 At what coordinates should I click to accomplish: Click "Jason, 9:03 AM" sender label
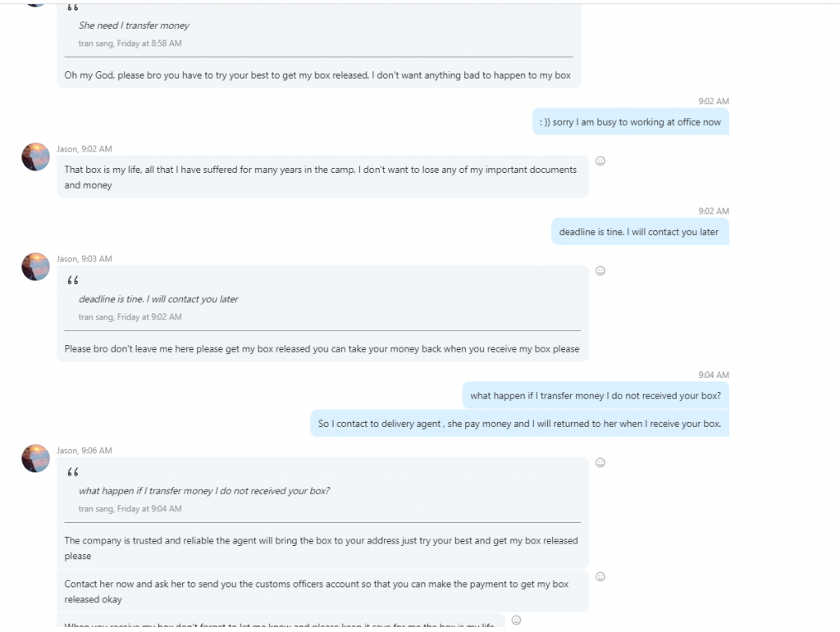tap(84, 259)
